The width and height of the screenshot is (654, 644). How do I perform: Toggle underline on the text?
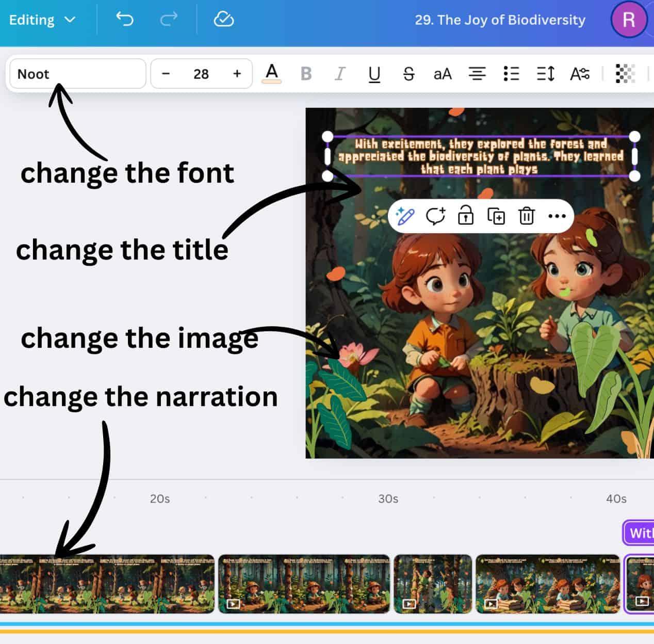pos(374,74)
